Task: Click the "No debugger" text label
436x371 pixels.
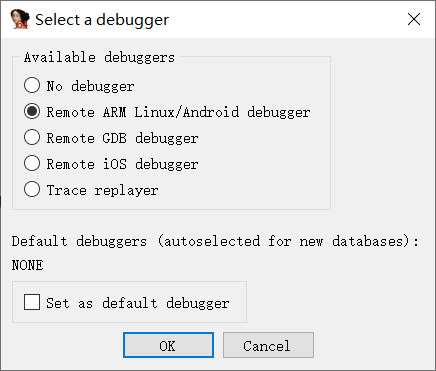Action: [x=90, y=86]
